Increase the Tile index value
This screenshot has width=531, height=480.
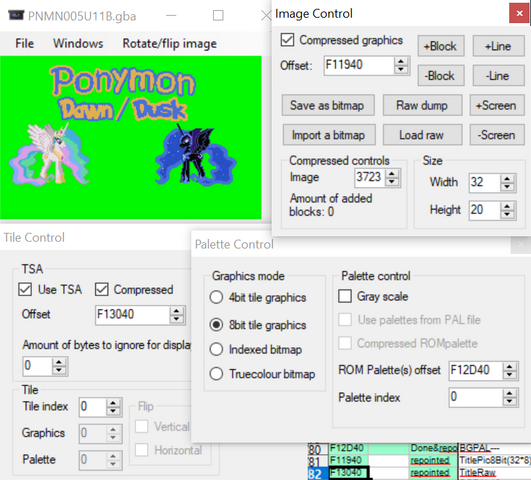click(113, 403)
